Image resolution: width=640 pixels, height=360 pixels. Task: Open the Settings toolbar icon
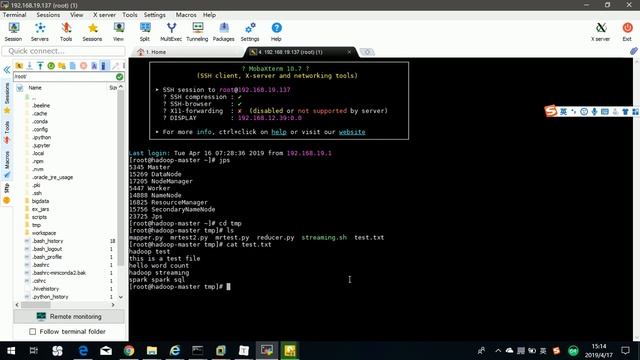click(250, 32)
